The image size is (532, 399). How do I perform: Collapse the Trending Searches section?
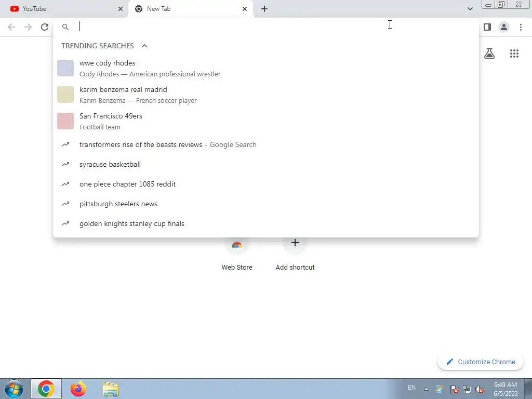pos(144,46)
